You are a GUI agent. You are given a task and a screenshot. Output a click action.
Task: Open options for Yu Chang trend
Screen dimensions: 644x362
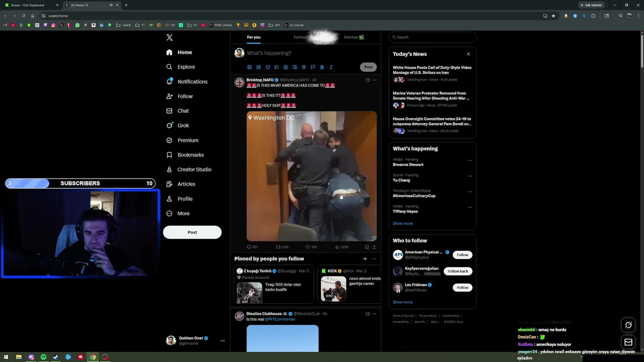tap(470, 176)
